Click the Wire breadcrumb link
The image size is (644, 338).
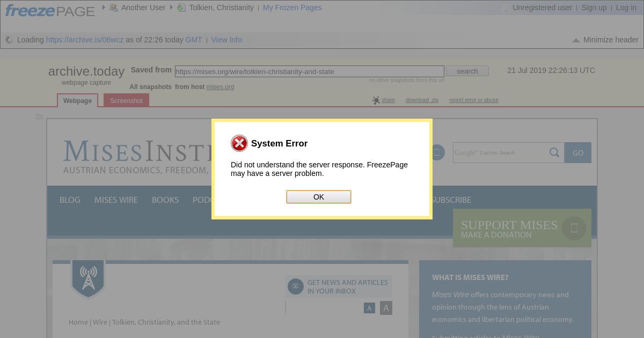(x=100, y=322)
